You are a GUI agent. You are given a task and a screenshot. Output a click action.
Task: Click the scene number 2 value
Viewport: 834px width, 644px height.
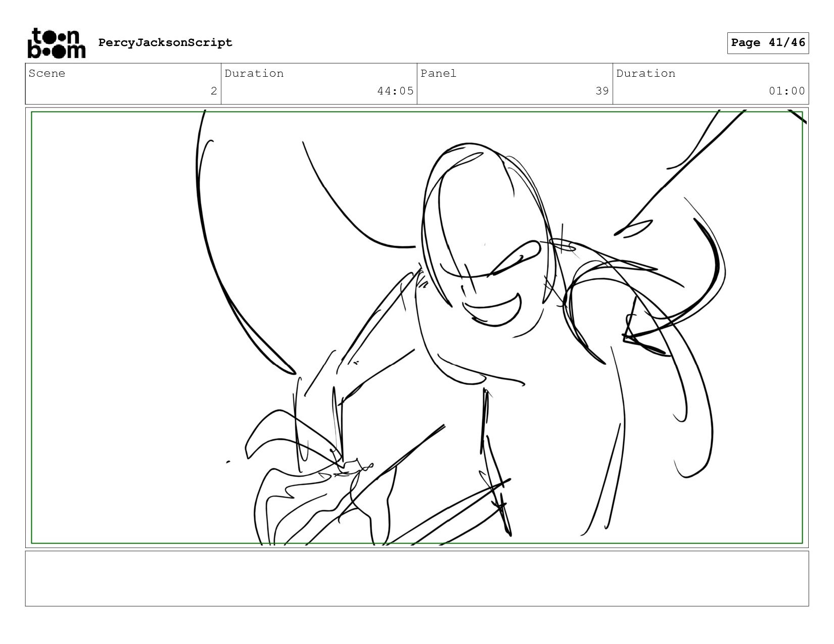pos(214,91)
